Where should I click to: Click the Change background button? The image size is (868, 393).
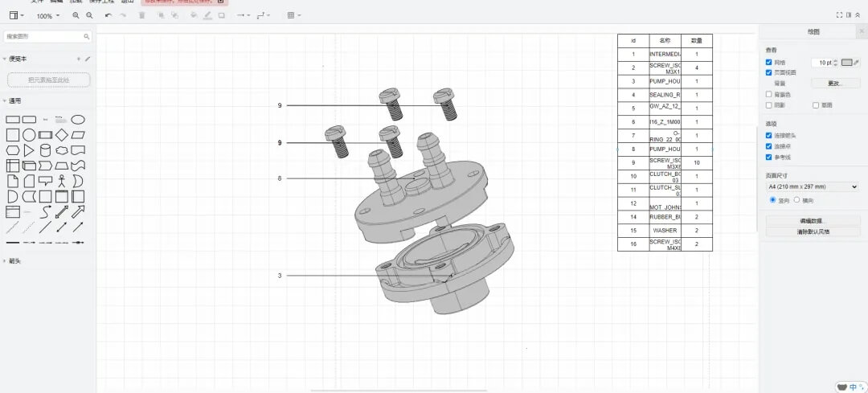pyautogui.click(x=835, y=84)
